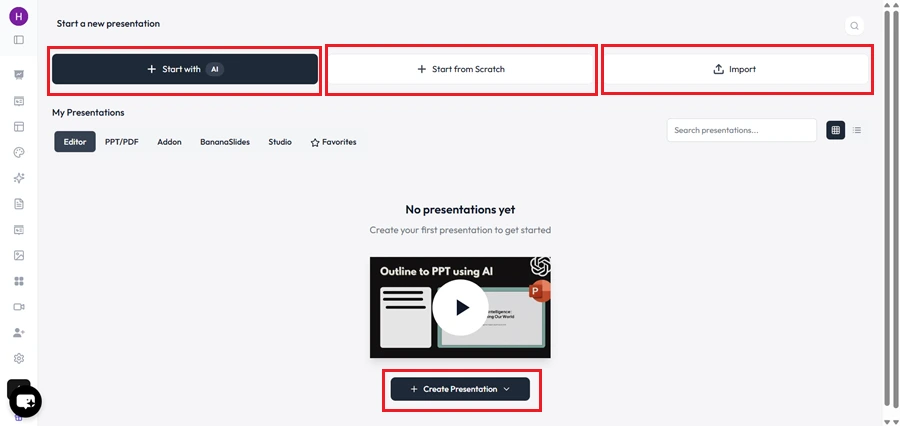Viewport: 900px width, 426px height.
Task: Click Start from Scratch button
Action: [x=461, y=69]
